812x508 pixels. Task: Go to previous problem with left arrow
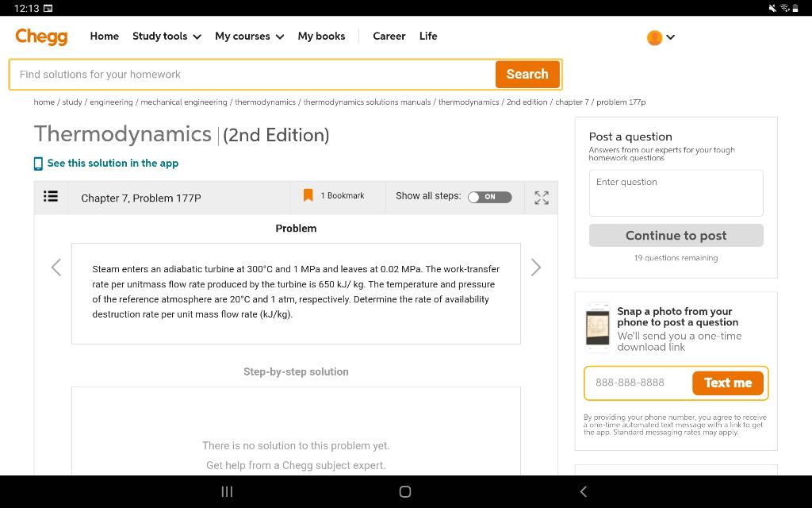click(x=56, y=267)
